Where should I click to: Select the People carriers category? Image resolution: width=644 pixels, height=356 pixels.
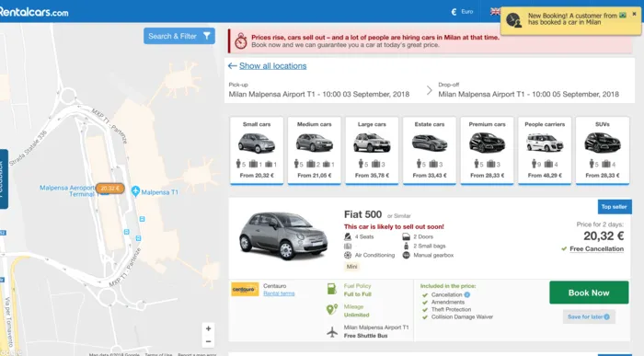545,151
